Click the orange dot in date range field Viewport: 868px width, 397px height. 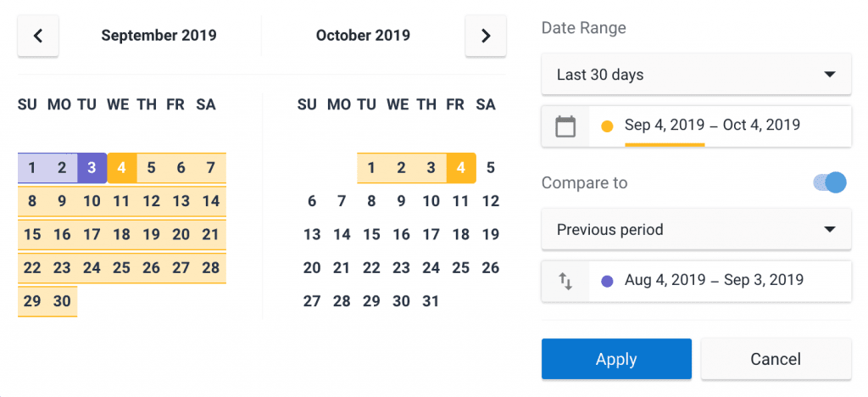pyautogui.click(x=607, y=126)
